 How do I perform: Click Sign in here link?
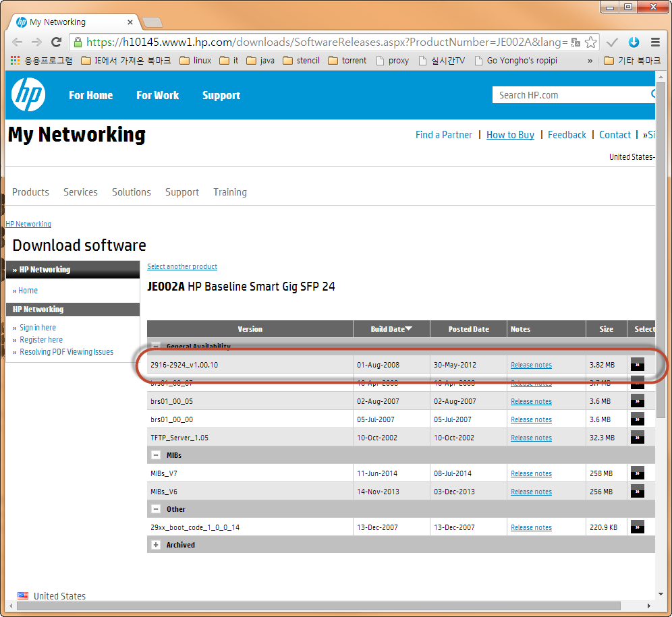coord(38,327)
